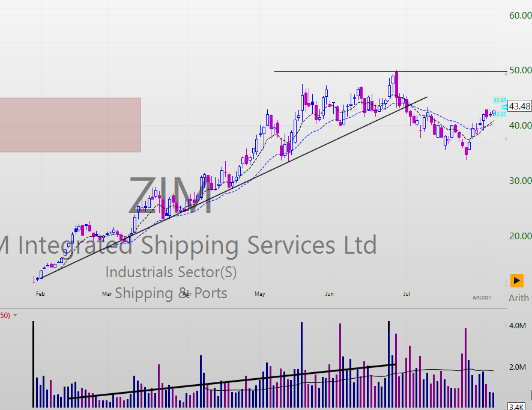
Task: Click the 30.00 price axis label
Action: click(520, 181)
